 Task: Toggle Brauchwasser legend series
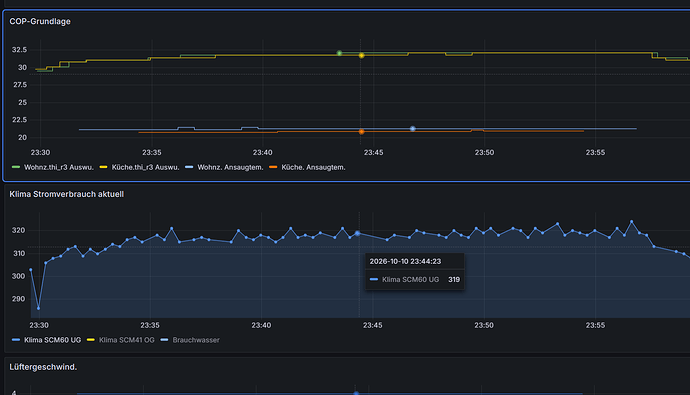[x=196, y=340]
